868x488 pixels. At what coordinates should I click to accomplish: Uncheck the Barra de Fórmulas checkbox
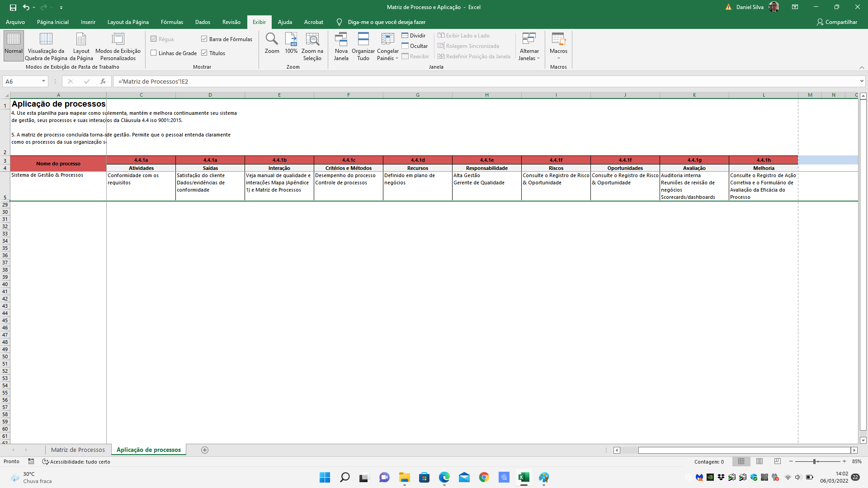[x=204, y=39]
